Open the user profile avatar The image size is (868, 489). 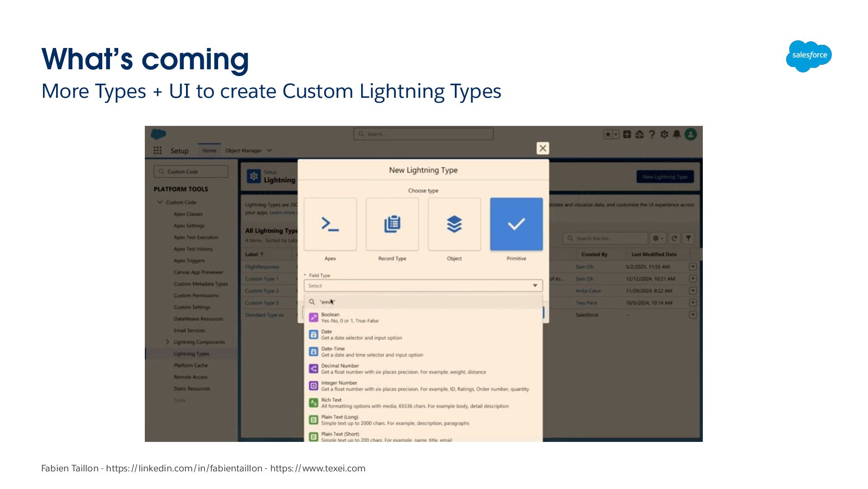691,134
